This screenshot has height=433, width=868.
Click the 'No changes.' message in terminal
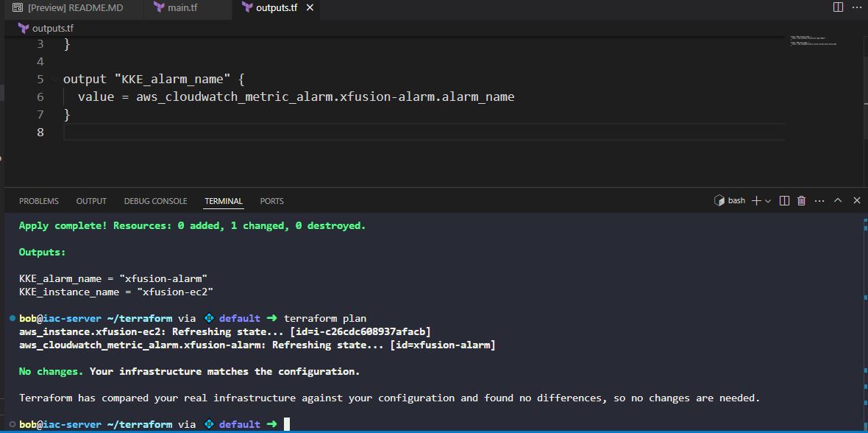pos(51,371)
